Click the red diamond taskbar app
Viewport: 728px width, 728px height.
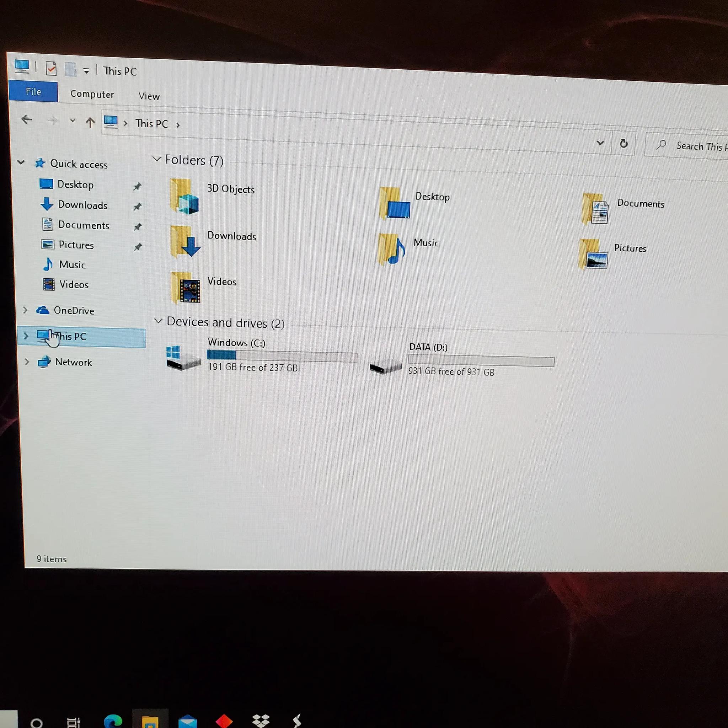point(224,721)
